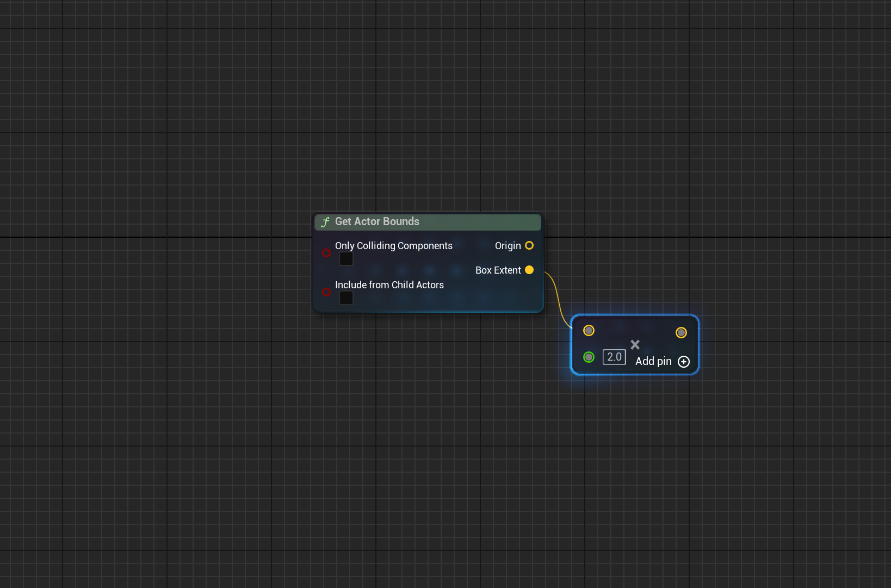Click the Include from Child Actors input pin
This screenshot has height=588, width=891.
coord(326,292)
